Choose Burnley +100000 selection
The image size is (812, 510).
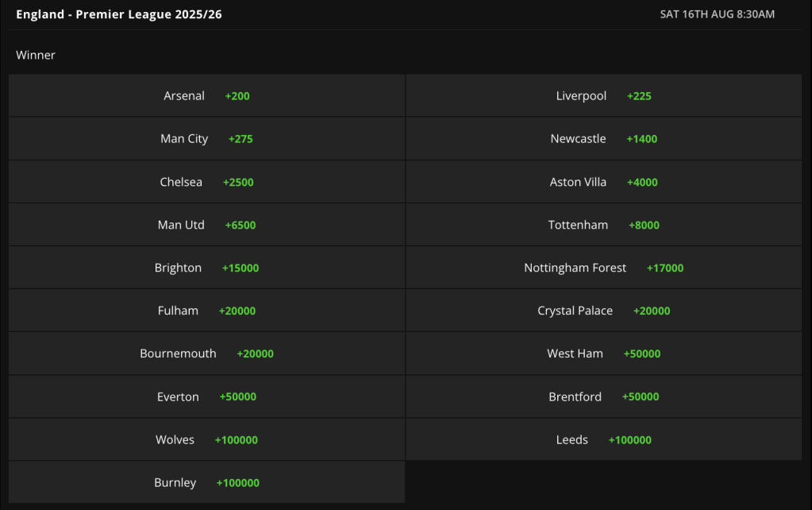point(206,482)
